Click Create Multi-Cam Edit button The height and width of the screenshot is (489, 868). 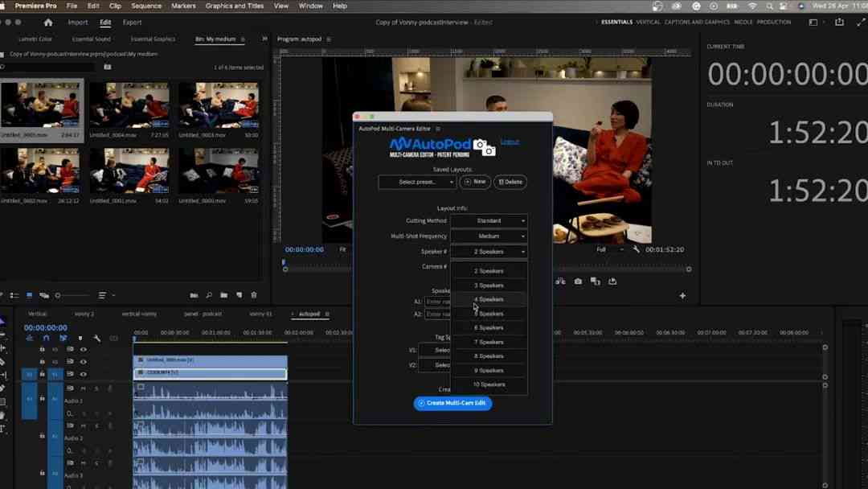[452, 403]
